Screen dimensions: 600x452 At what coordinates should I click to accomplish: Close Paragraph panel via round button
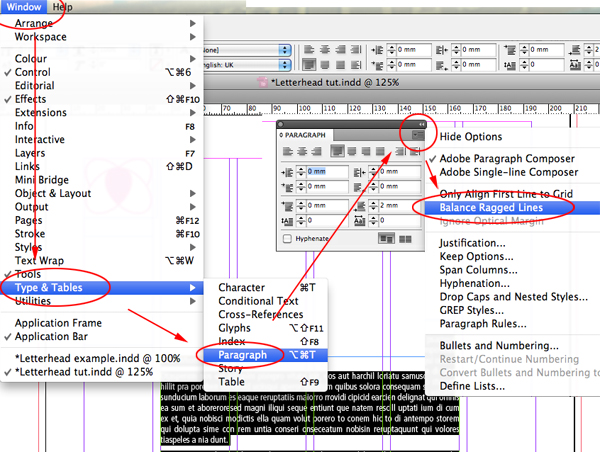coord(280,124)
